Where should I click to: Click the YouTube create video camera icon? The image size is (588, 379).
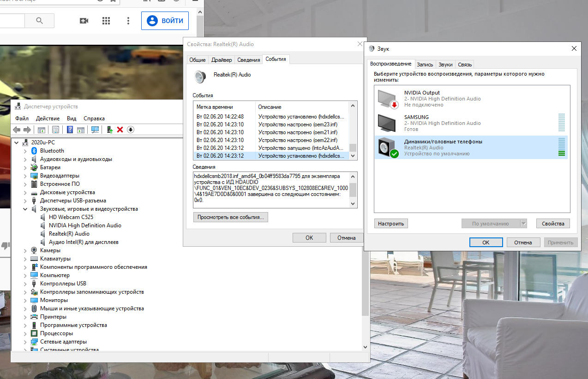84,21
